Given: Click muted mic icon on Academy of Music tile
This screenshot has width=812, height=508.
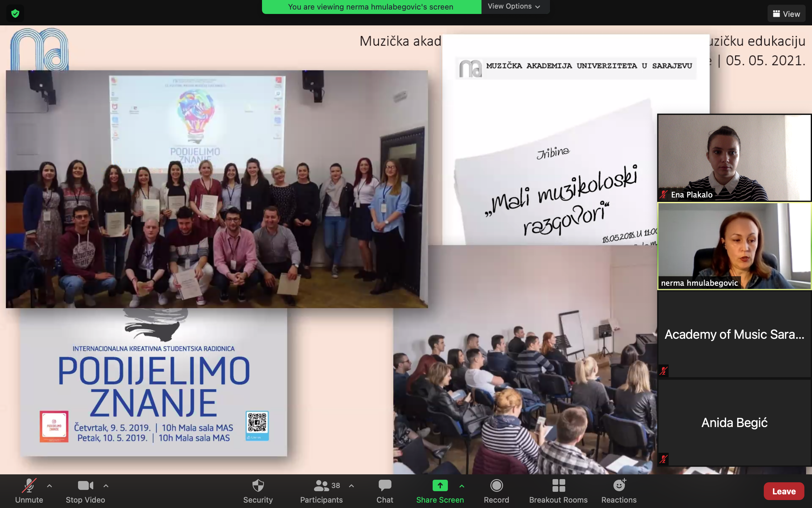Looking at the screenshot, I should click(x=663, y=371).
